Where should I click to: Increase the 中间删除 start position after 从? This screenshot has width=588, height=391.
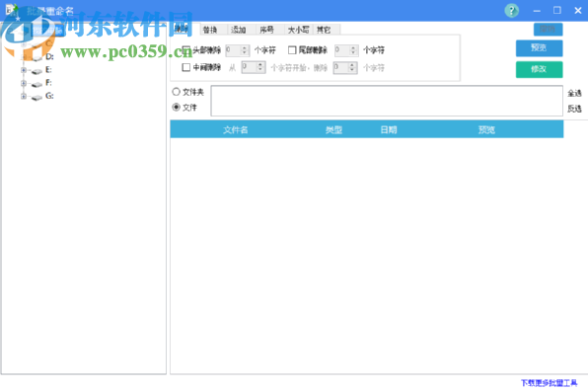(x=260, y=65)
